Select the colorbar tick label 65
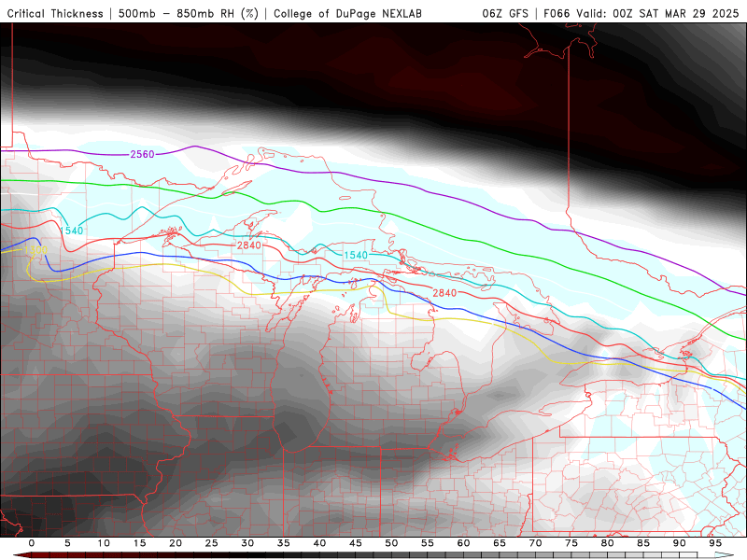The width and height of the screenshot is (747, 560). click(x=500, y=543)
